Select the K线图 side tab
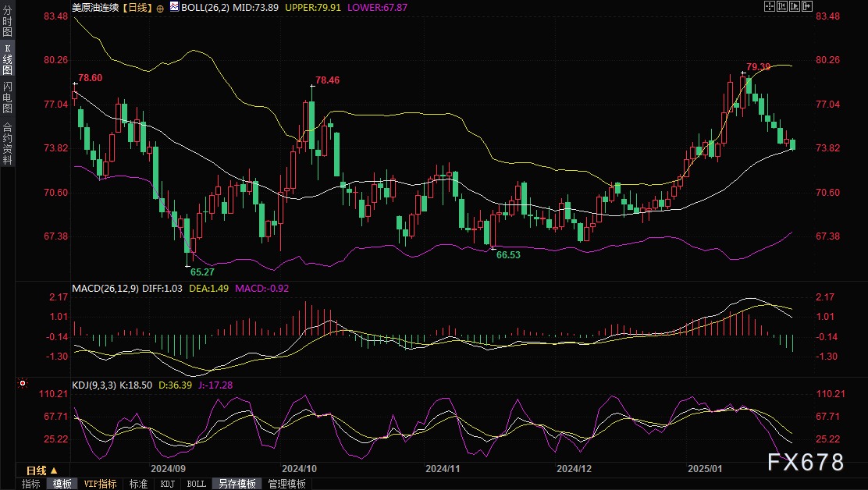868x490 pixels. (x=7, y=59)
